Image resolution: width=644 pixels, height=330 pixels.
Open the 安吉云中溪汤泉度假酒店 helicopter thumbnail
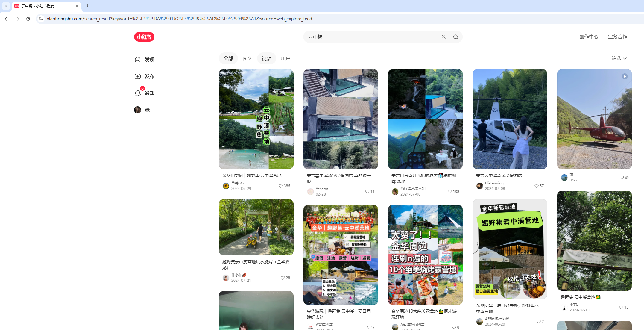[510, 119]
